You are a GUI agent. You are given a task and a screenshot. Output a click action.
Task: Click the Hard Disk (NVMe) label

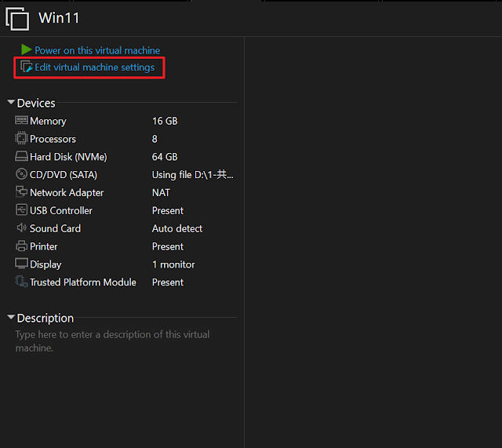click(68, 157)
